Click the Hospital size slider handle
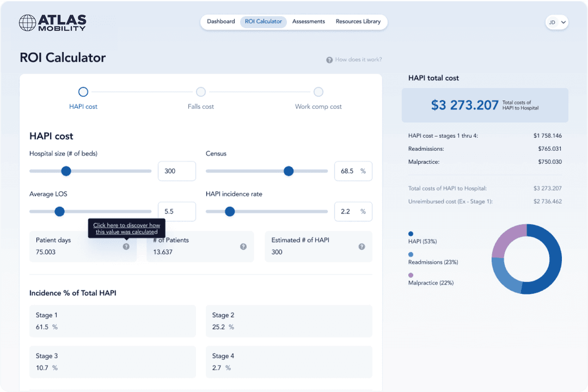The image size is (588, 392). coord(66,171)
